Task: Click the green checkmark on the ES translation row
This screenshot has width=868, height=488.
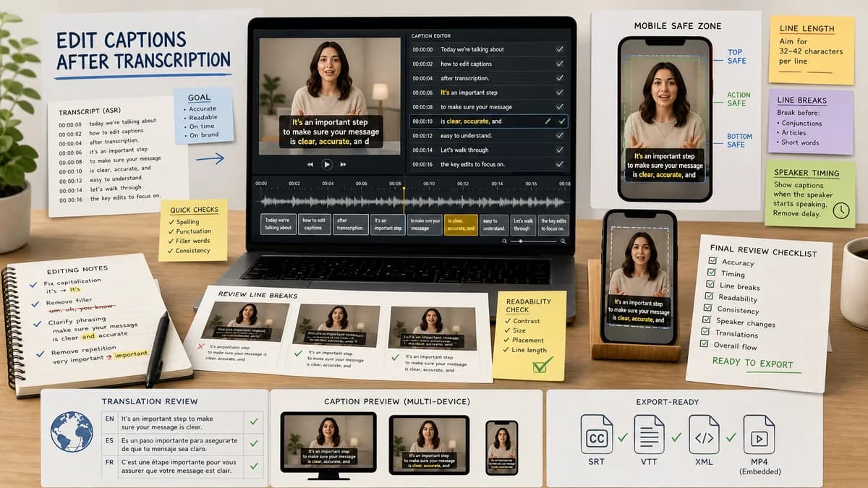Action: [252, 442]
